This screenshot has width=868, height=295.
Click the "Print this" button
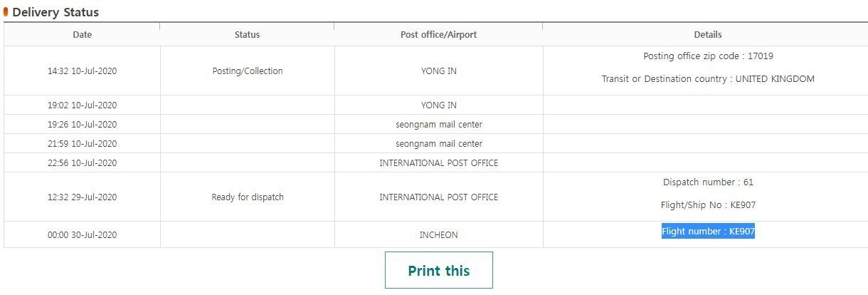[x=438, y=270]
